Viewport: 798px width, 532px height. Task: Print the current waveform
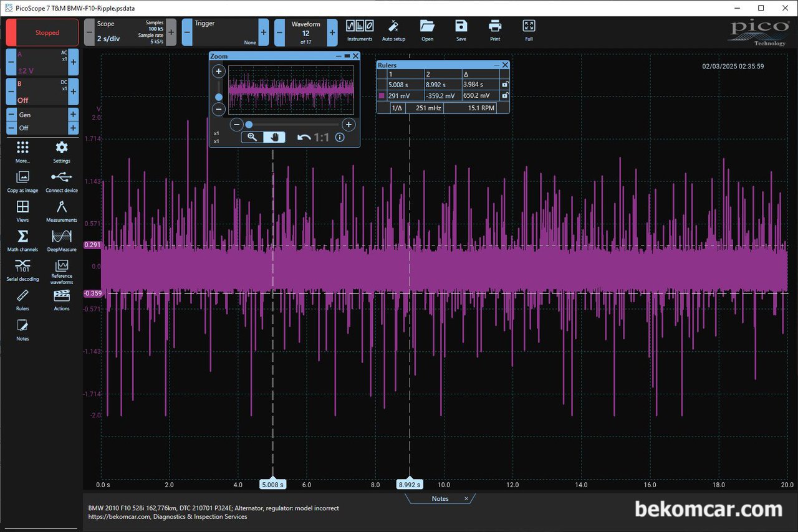point(495,31)
